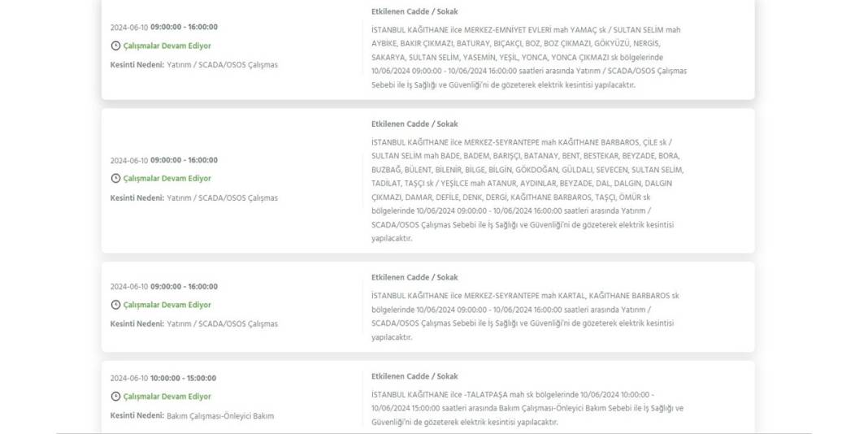Click the date and time of the Seyrantepe Kartal outage
The width and height of the screenshot is (868, 434).
pyautogui.click(x=163, y=287)
